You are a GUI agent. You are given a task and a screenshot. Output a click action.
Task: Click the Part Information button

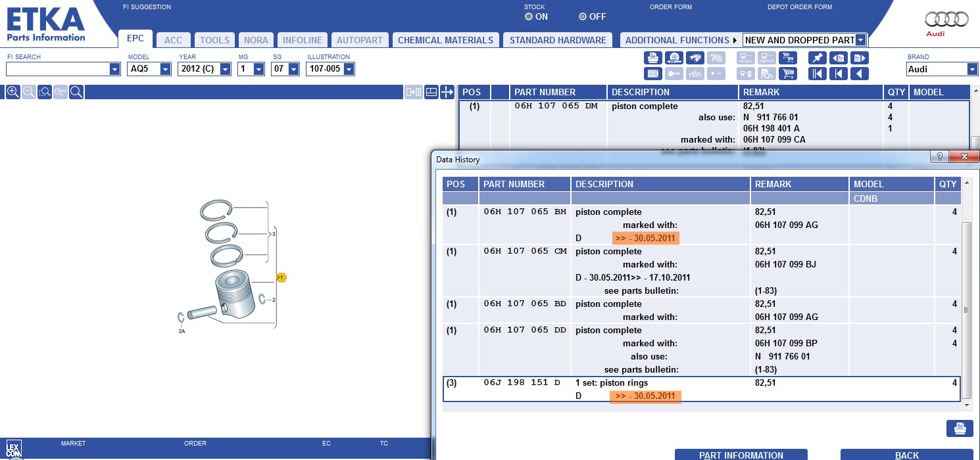(741, 455)
